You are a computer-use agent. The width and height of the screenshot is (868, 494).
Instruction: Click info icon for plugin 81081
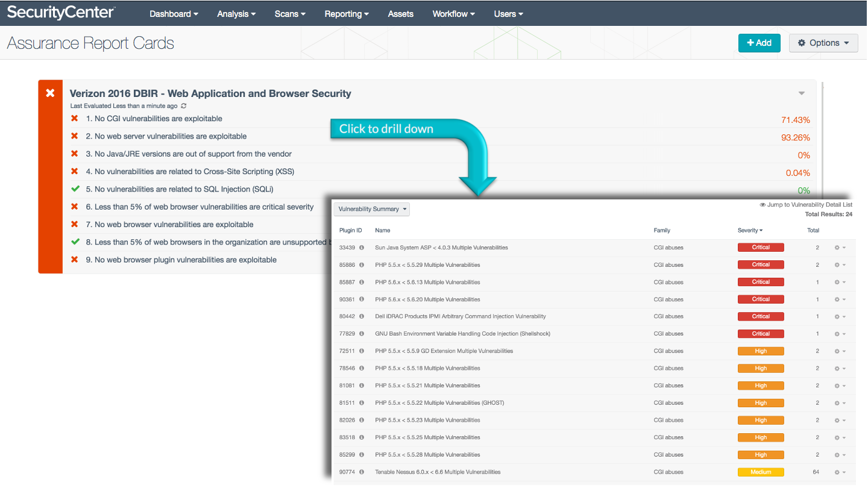[x=362, y=386]
